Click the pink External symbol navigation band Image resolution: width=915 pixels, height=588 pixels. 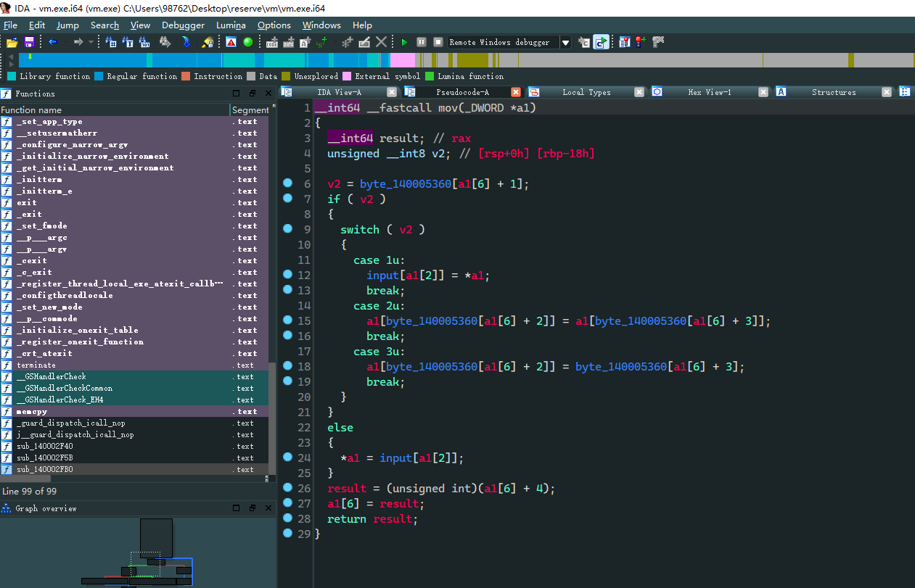pos(403,60)
